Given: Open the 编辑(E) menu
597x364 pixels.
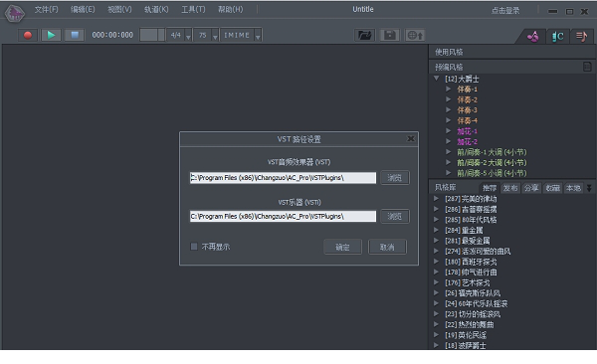Looking at the screenshot, I should 83,10.
